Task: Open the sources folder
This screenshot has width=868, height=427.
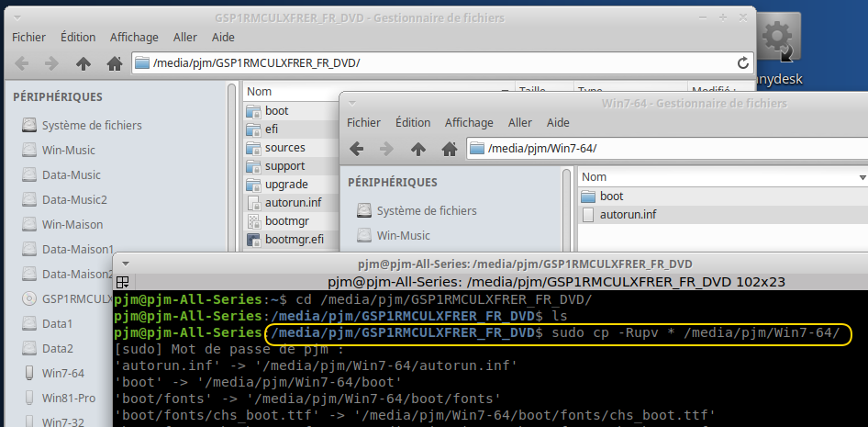Action: 284,148
